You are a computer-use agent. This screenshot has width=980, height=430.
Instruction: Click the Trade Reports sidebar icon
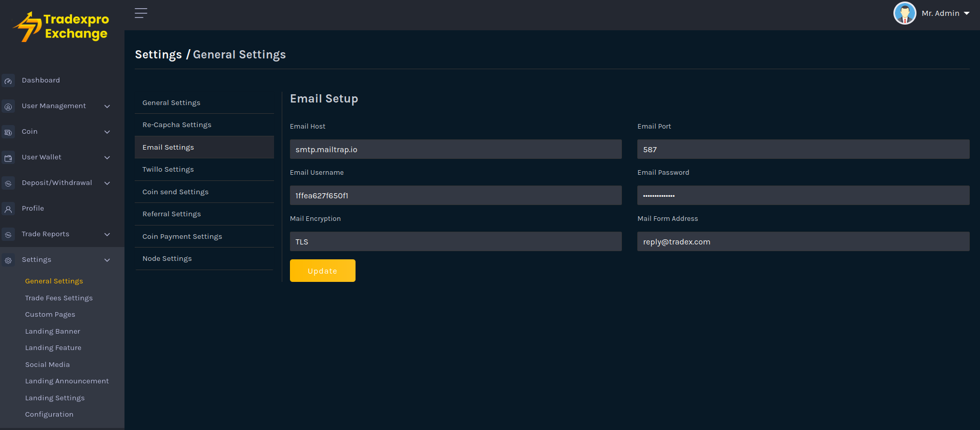click(x=8, y=235)
